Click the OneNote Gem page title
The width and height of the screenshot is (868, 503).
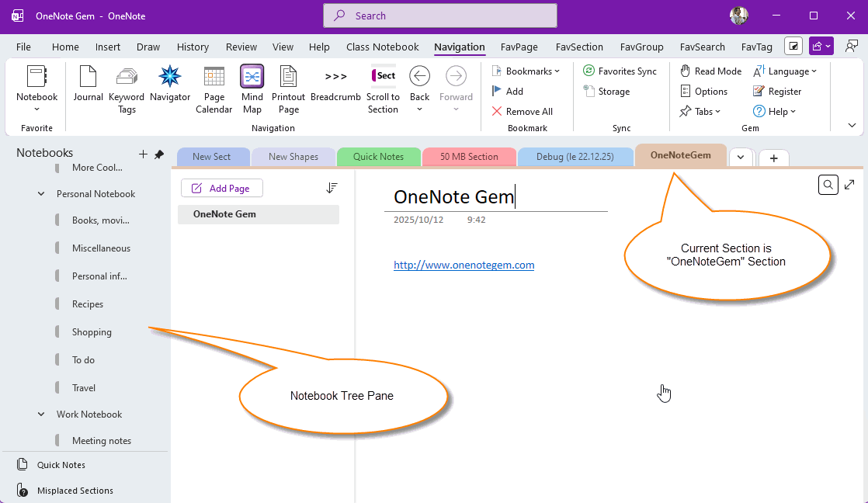pyautogui.click(x=454, y=196)
